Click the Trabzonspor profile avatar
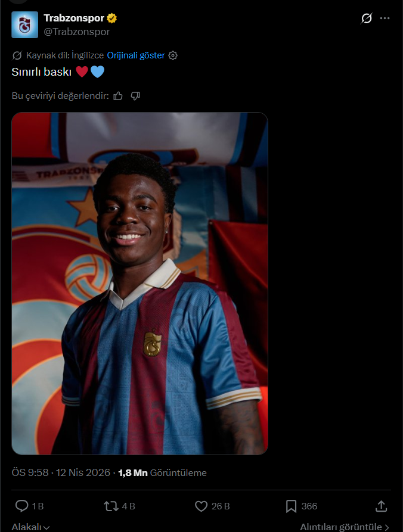The image size is (403, 532). [x=24, y=24]
